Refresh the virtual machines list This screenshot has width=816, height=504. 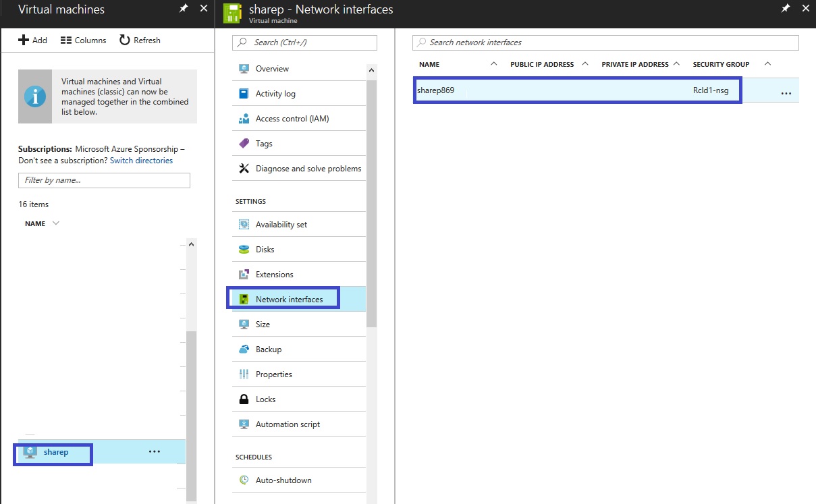tap(140, 40)
